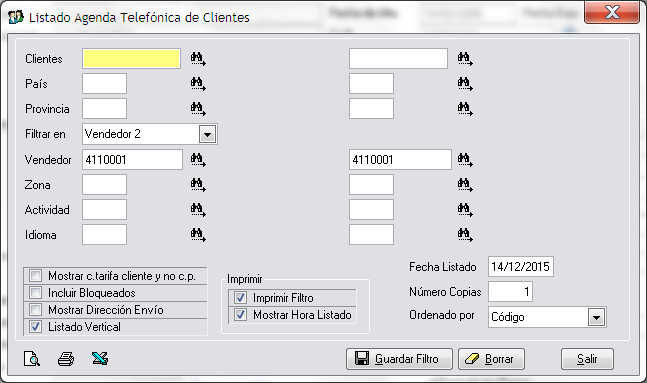
Task: Enable Incluir Bloqueados checkbox
Action: (x=36, y=293)
